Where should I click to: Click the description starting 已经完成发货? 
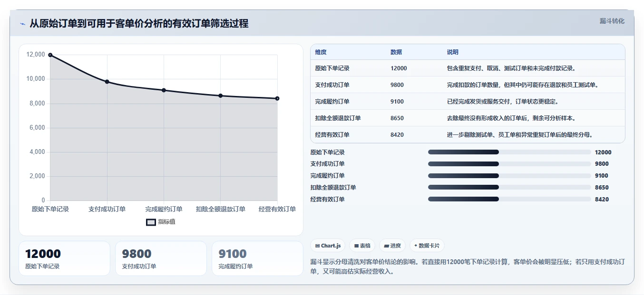tap(503, 102)
